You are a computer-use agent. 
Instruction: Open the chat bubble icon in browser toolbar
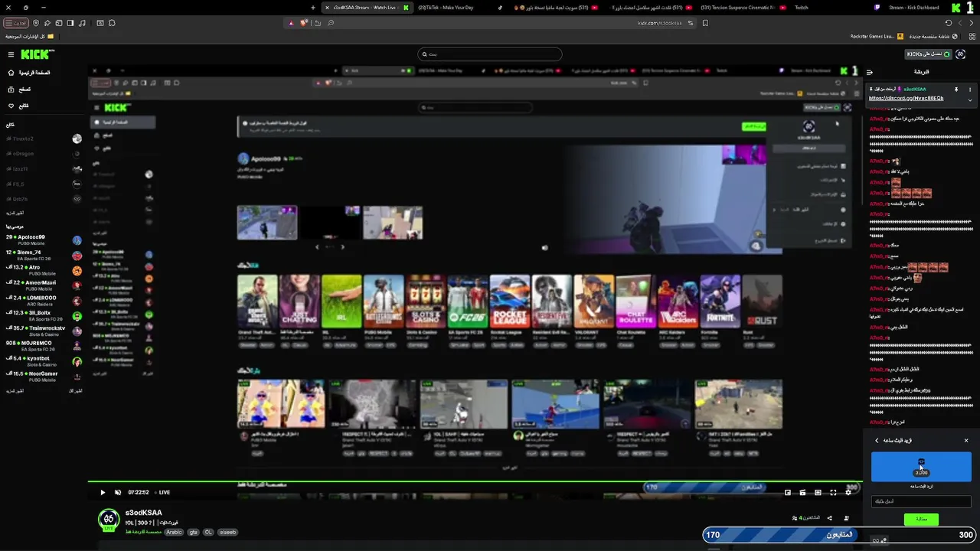112,23
